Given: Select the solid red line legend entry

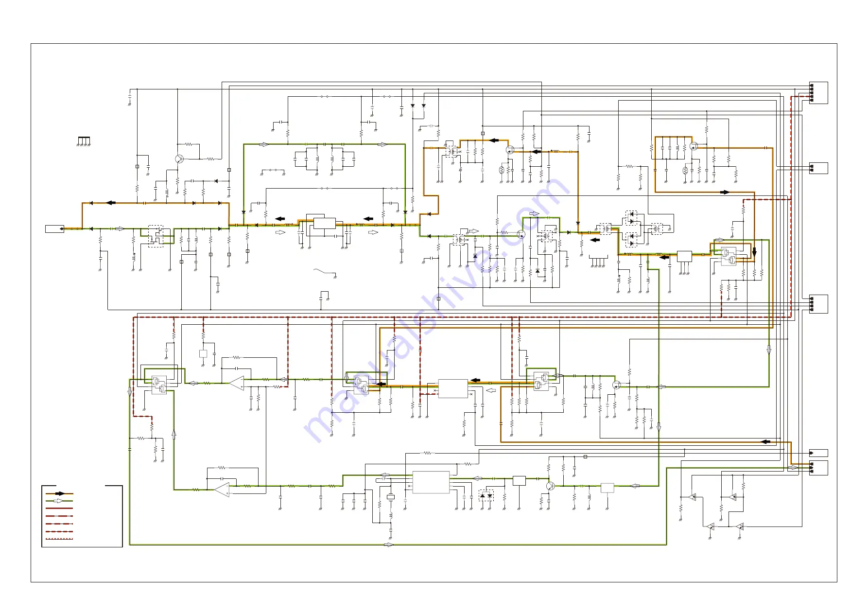Looking at the screenshot, I should point(59,509).
